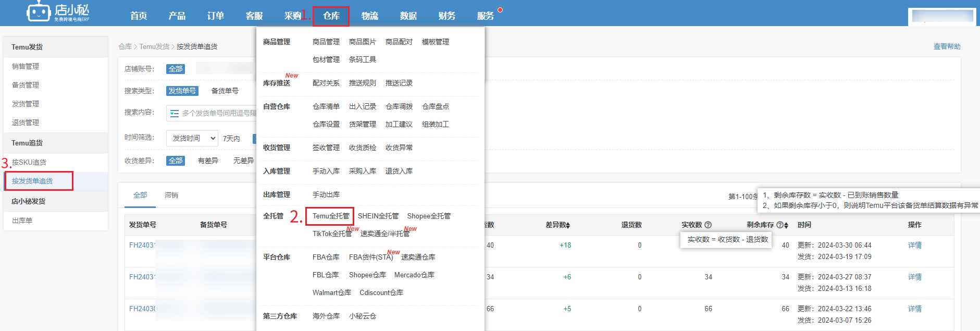980x331 pixels.
Task: Sort by 剩余库存 column arrows
Action: (x=786, y=225)
